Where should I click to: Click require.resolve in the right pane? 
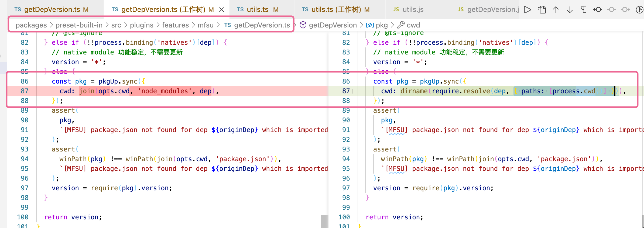click(461, 91)
